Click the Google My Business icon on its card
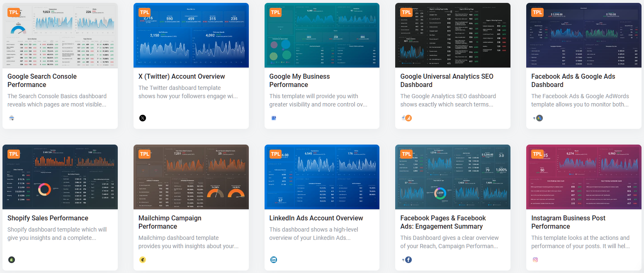The image size is (644, 273). point(274,118)
